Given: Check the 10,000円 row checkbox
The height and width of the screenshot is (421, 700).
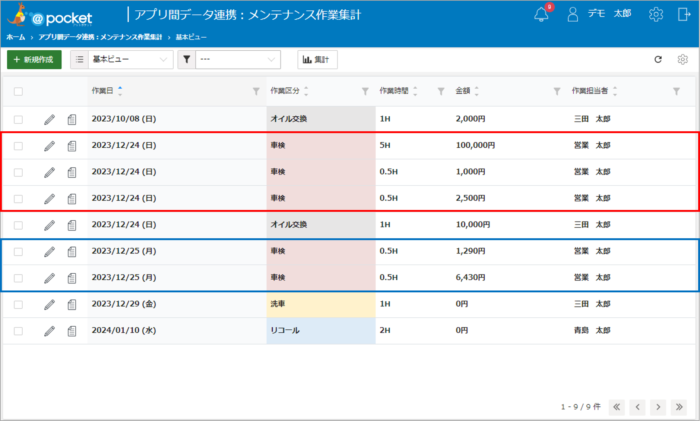Looking at the screenshot, I should point(18,225).
